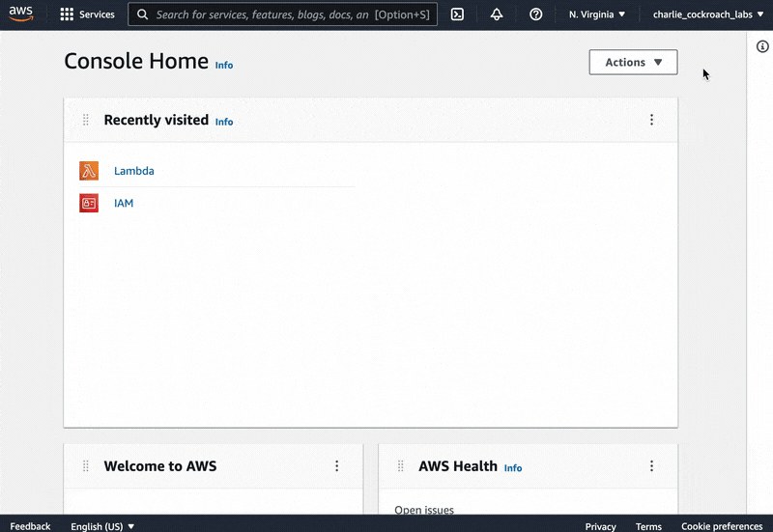This screenshot has width=773, height=532.
Task: Open the side info panel icon
Action: [x=762, y=46]
